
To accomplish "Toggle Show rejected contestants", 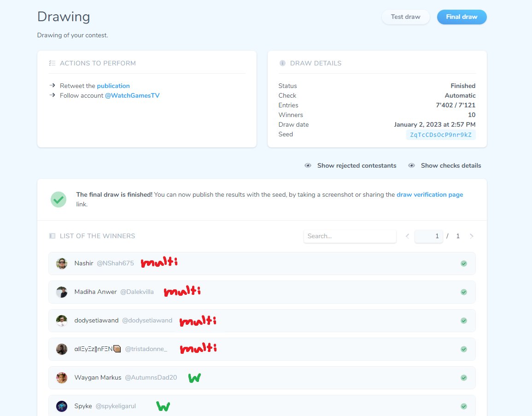I will tap(357, 165).
